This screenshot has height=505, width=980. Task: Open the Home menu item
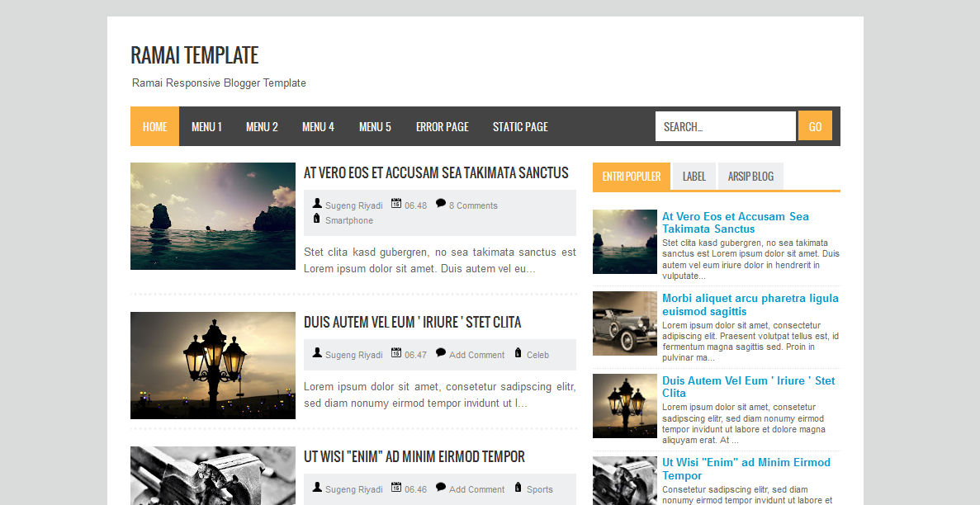pos(154,126)
